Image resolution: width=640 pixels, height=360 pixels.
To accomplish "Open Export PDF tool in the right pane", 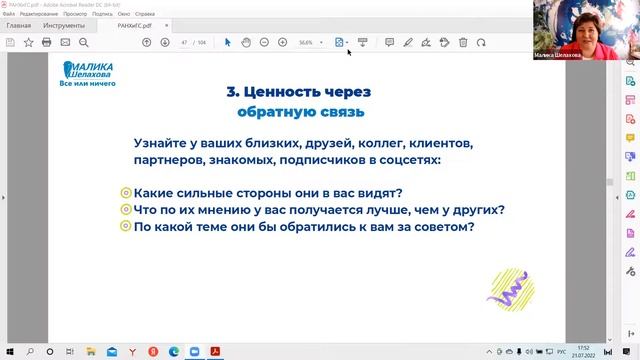I will point(630,81).
